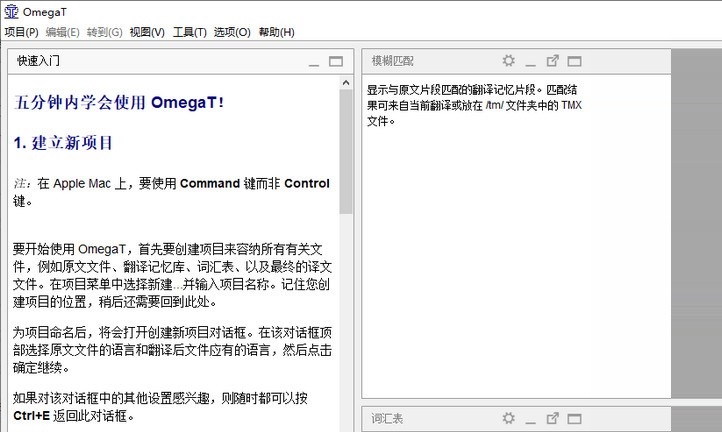
Task: Select the 模糊匹配 pane title
Action: pos(393,61)
